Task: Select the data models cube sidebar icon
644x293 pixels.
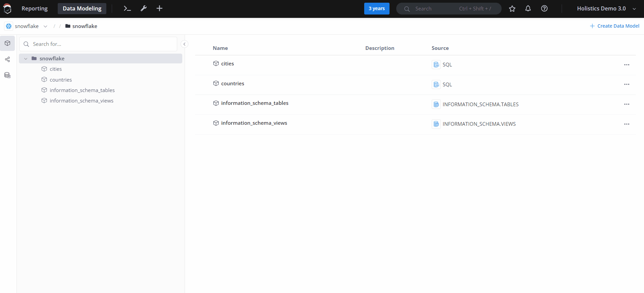Action: [x=7, y=43]
